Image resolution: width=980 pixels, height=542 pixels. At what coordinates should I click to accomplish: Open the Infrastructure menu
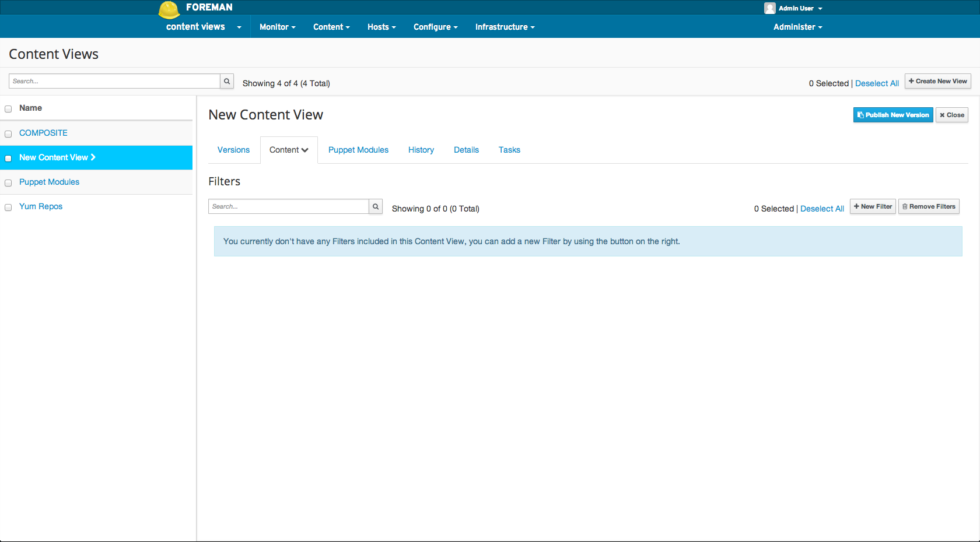[x=505, y=27]
